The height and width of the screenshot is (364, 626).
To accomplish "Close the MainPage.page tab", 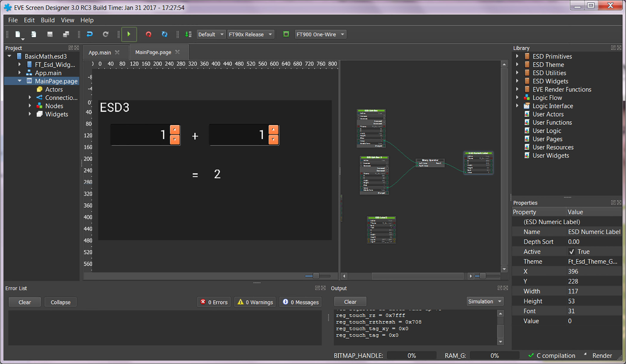I will tap(178, 52).
